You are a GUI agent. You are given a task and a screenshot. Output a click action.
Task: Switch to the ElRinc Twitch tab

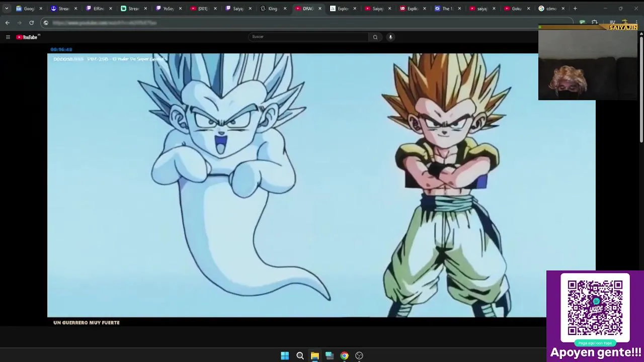coord(99,9)
